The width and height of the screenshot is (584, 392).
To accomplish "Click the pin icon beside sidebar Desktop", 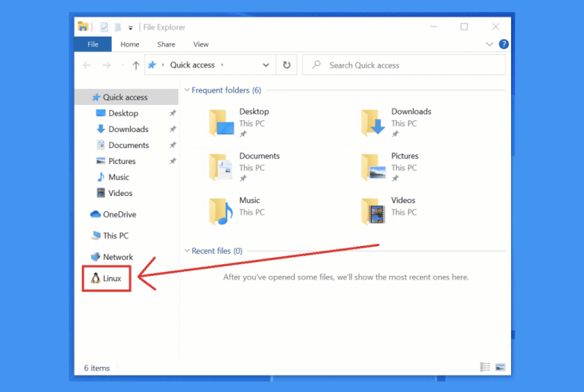I will tap(173, 113).
